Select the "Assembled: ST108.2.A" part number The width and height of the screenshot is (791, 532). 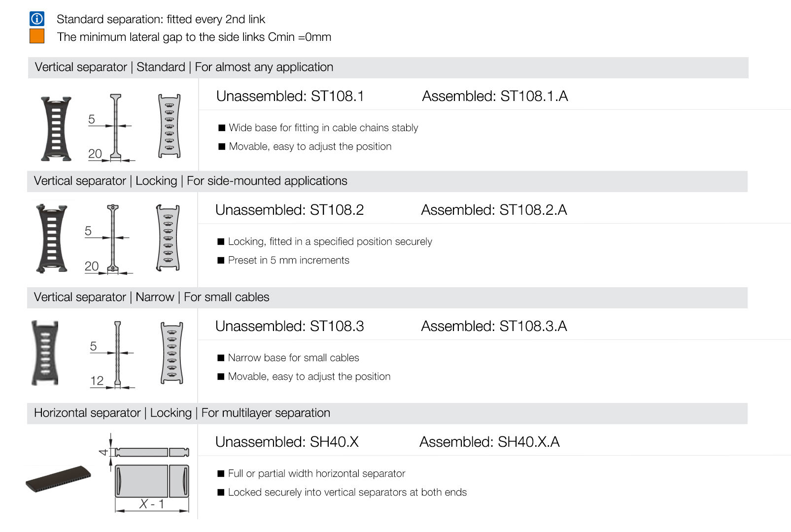click(x=494, y=210)
